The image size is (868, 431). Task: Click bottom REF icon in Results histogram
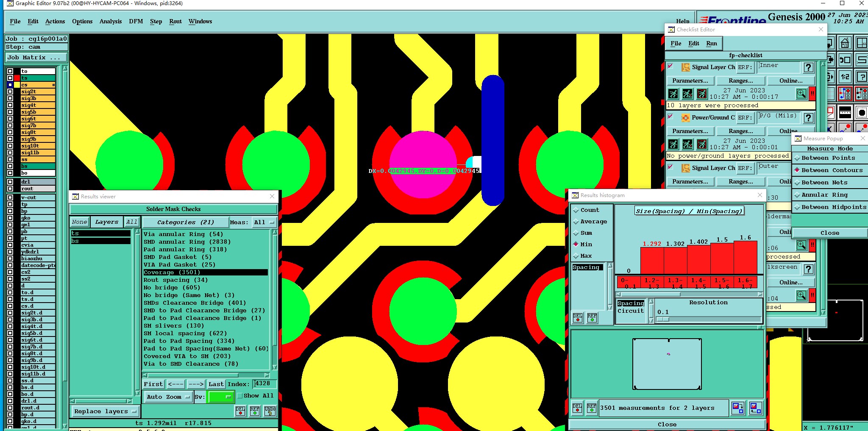click(592, 408)
